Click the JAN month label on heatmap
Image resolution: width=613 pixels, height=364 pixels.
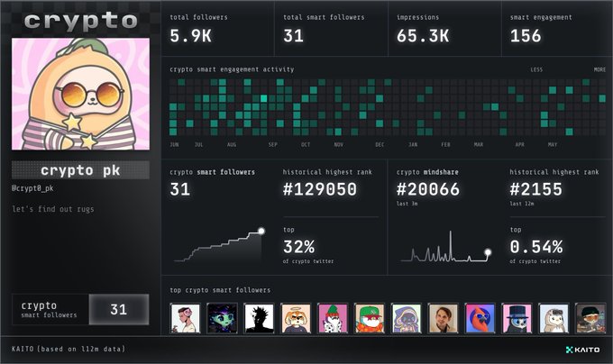coord(413,144)
